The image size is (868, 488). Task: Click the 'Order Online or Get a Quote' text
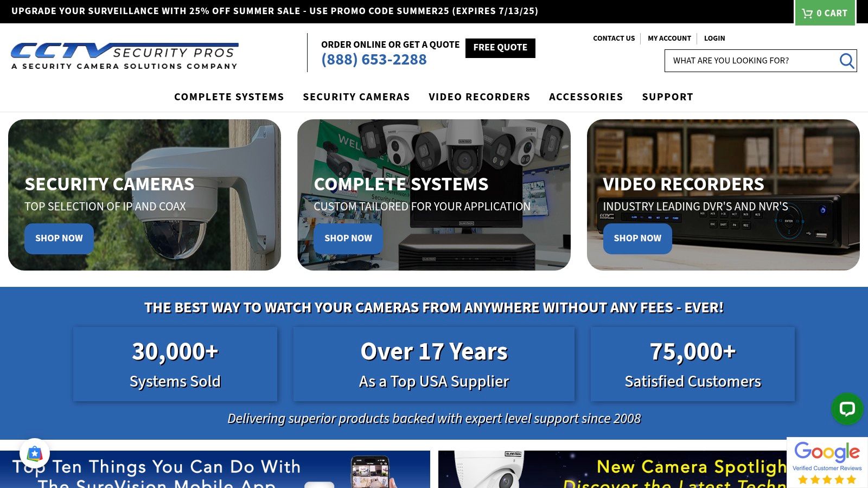(390, 44)
